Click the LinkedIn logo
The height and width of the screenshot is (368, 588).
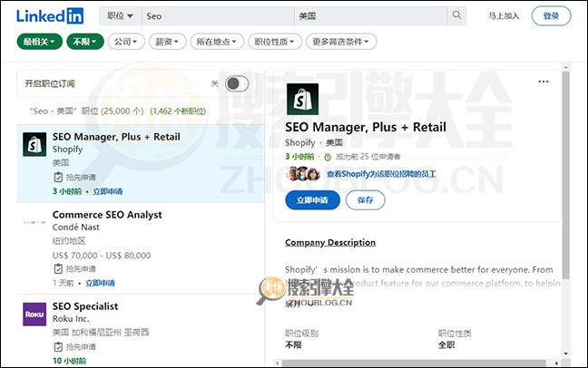[50, 15]
